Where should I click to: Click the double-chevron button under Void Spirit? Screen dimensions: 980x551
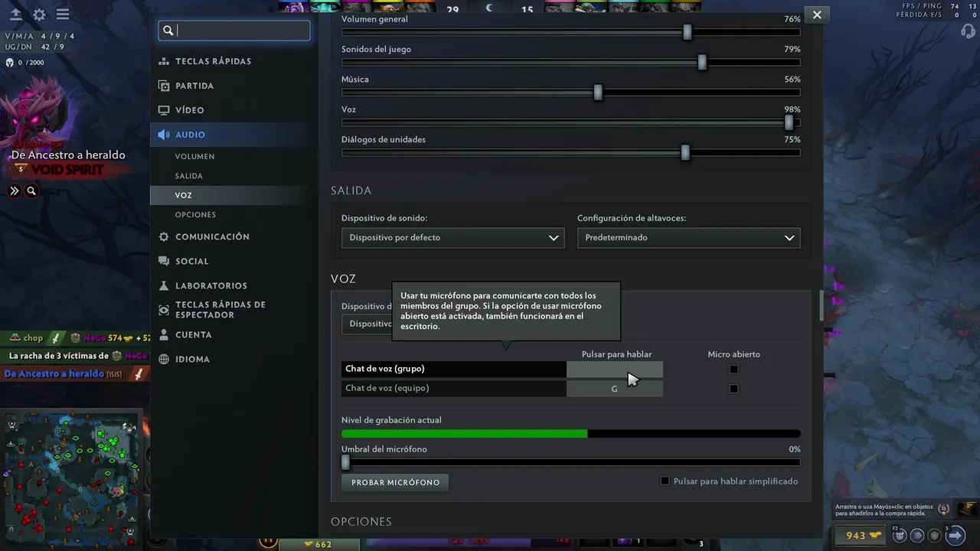pos(14,191)
